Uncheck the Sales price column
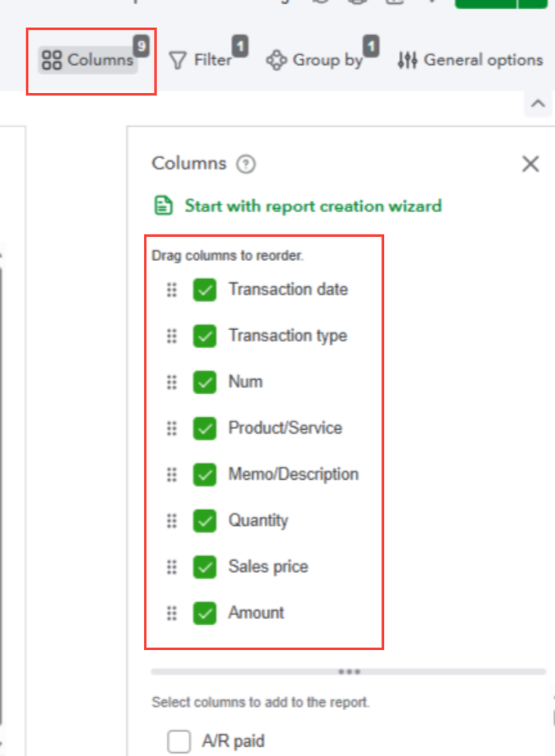555x756 pixels. pyautogui.click(x=204, y=567)
